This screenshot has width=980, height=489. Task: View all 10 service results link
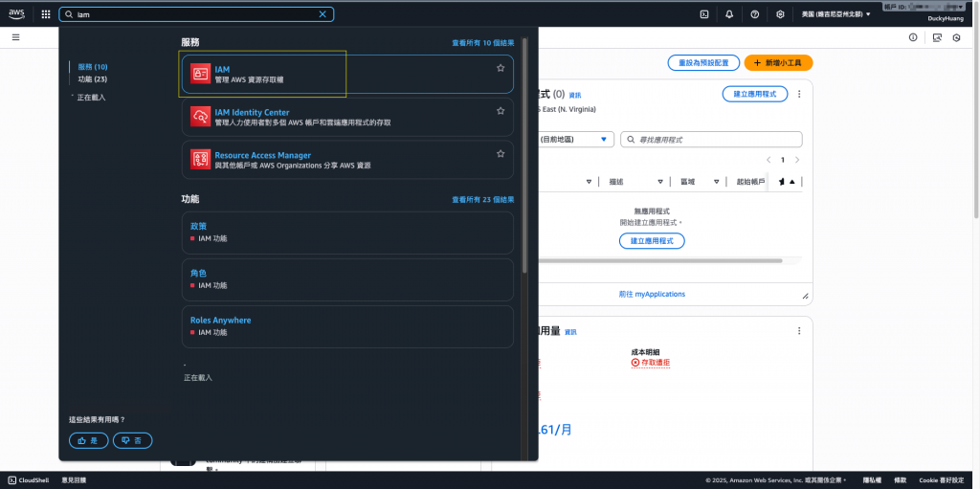[x=483, y=43]
